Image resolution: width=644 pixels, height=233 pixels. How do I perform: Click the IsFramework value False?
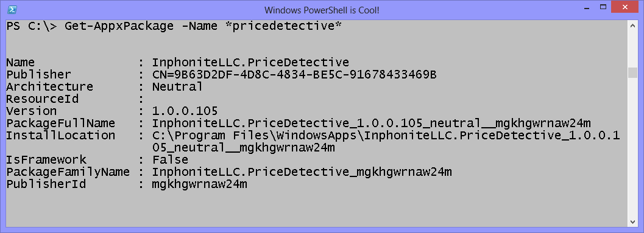tap(170, 159)
